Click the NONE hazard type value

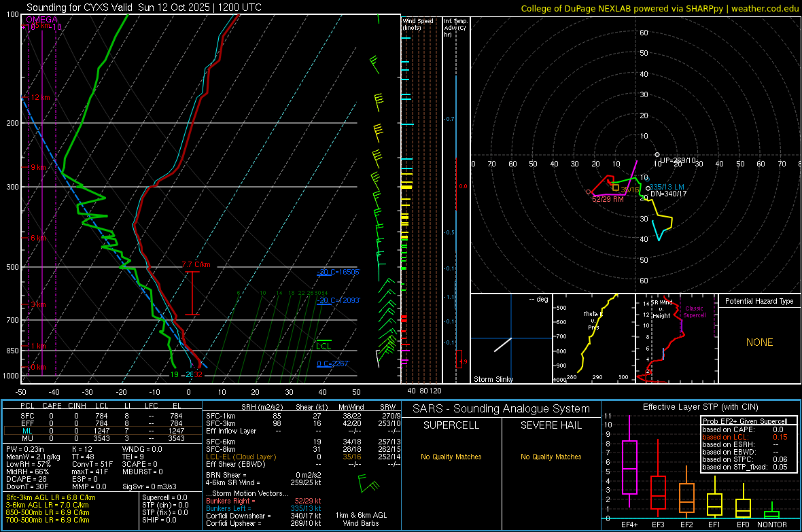point(759,342)
